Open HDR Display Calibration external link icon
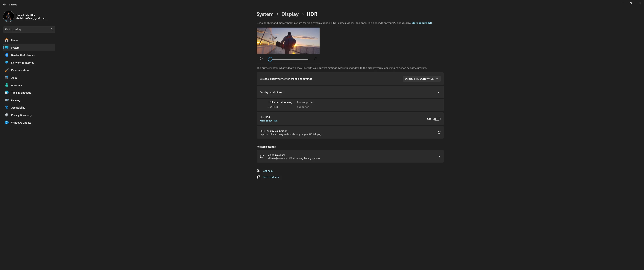The image size is (644, 270). [x=439, y=133]
